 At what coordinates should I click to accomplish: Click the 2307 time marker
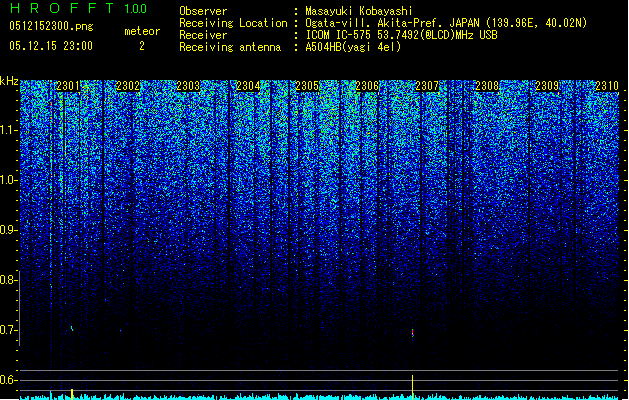coord(427,86)
